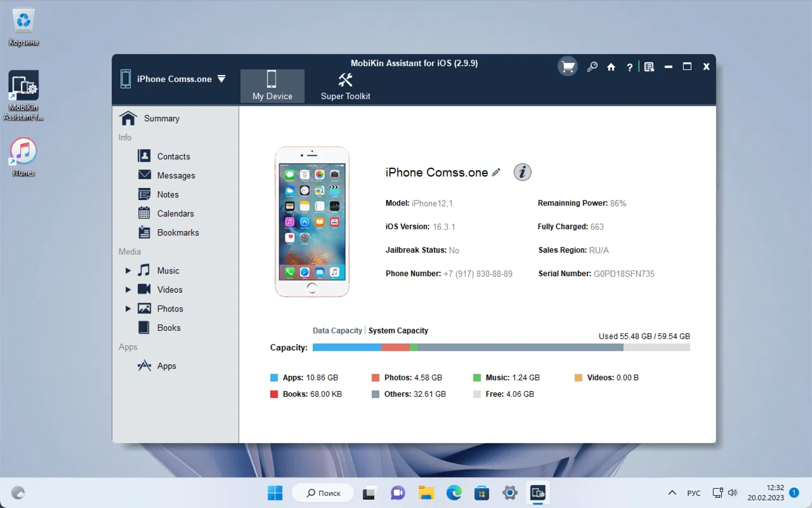Click the iPhone device preview image
The image size is (812, 508).
tap(311, 222)
